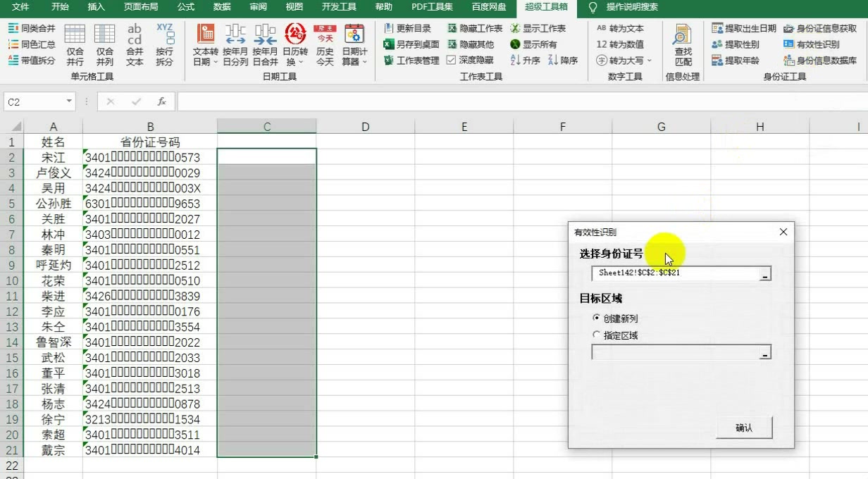Select the 指定区域 radio option
This screenshot has height=479, width=868.
click(x=597, y=335)
